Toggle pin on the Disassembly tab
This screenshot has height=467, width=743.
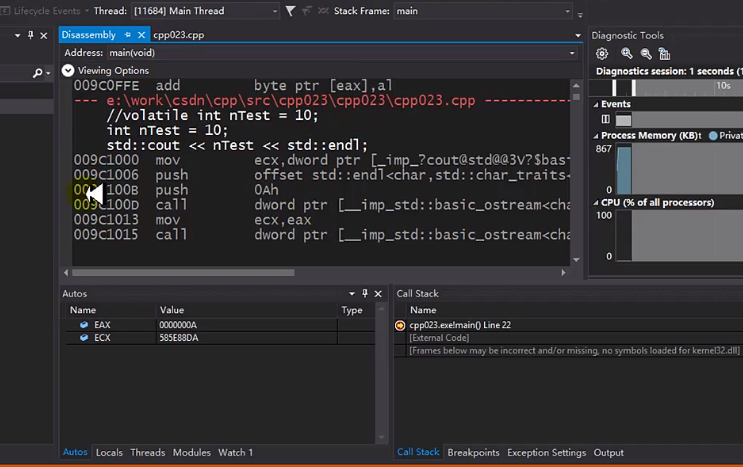pyautogui.click(x=127, y=35)
